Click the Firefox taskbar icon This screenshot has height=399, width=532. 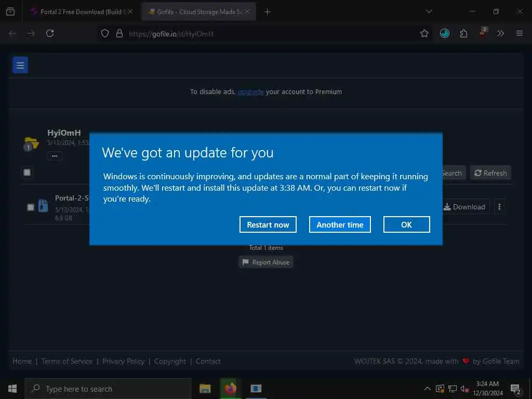point(230,389)
